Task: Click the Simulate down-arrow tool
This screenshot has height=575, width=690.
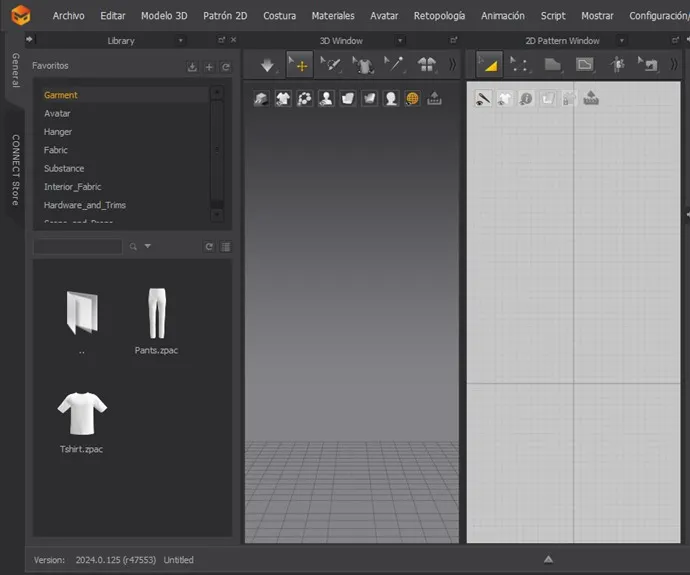Action: point(267,65)
